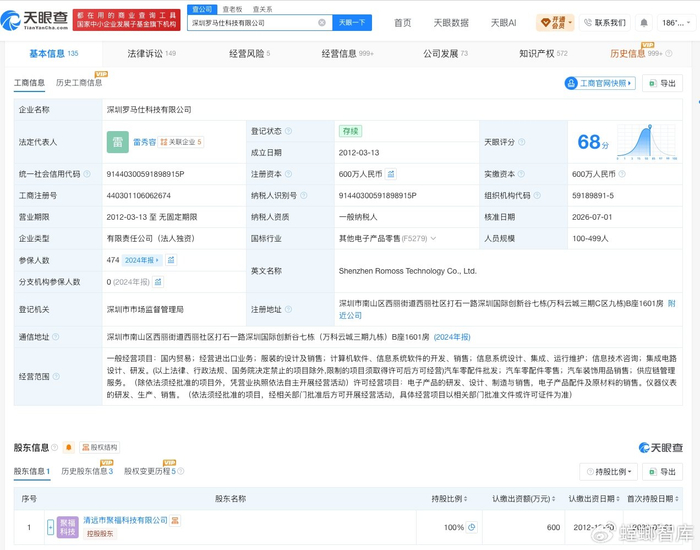Clear the search box with the X icon
Image resolution: width=700 pixels, height=550 pixels.
click(321, 22)
